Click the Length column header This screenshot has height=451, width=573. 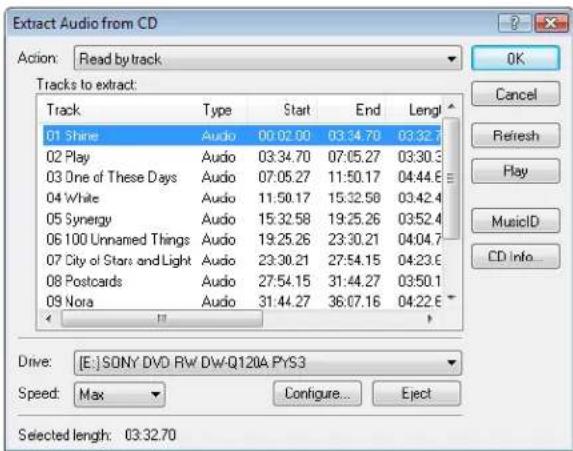(x=414, y=110)
